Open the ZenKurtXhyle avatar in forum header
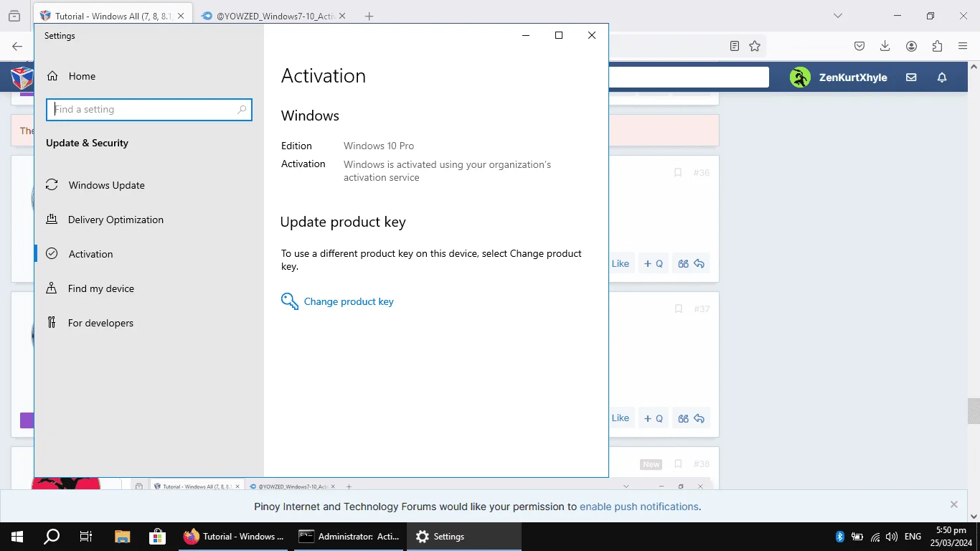980x551 pixels. tap(800, 77)
